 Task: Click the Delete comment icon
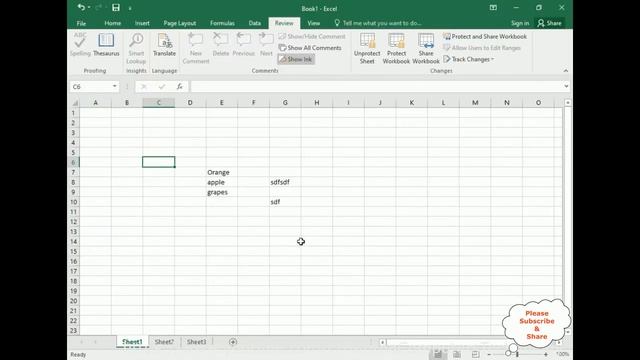coord(221,44)
